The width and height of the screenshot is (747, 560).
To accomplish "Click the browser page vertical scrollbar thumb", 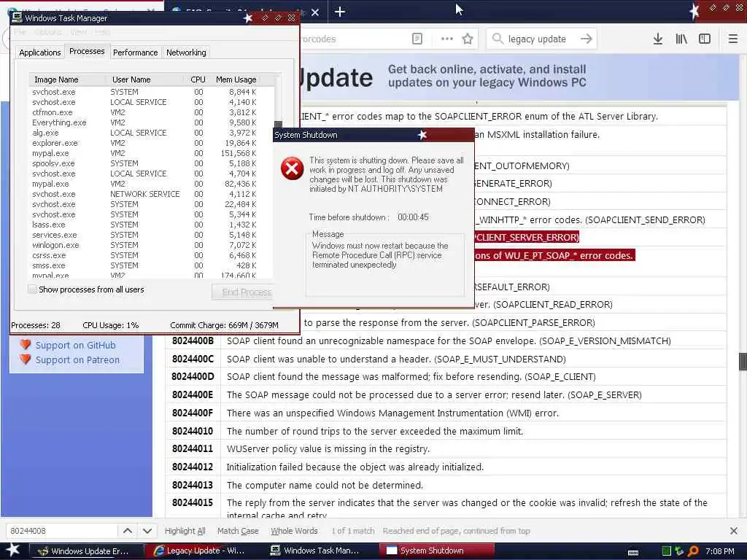I will pos(742,362).
